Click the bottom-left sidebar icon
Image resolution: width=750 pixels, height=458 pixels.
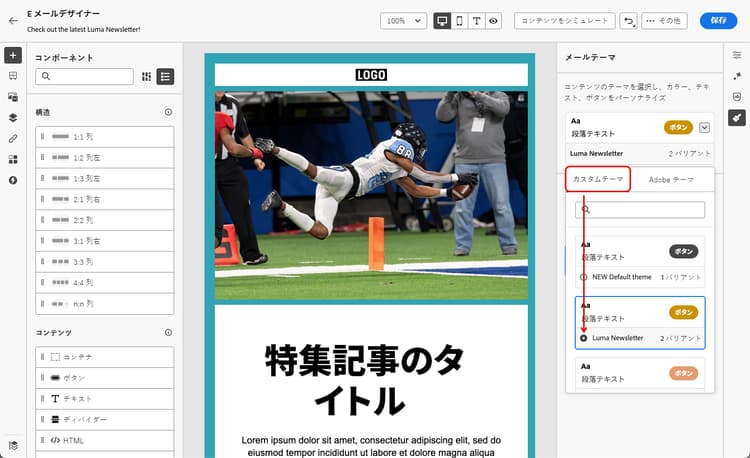(x=13, y=445)
